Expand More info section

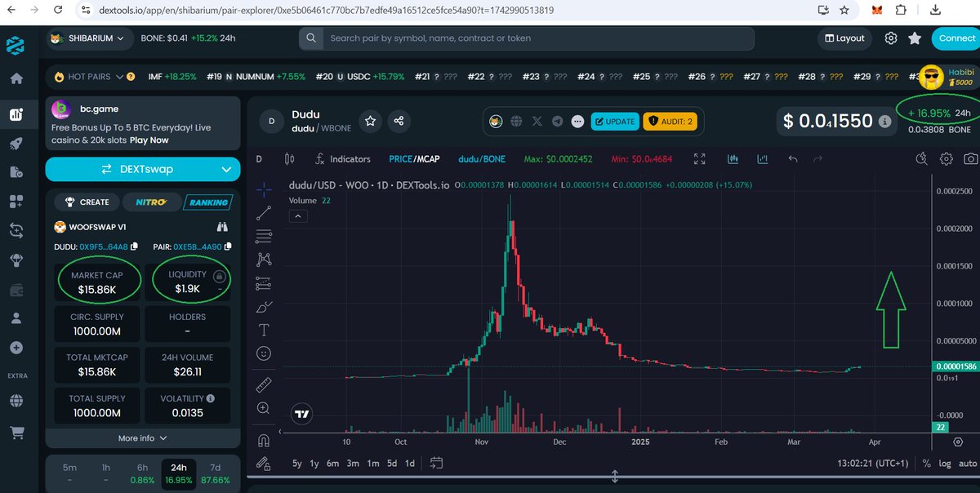tap(143, 438)
